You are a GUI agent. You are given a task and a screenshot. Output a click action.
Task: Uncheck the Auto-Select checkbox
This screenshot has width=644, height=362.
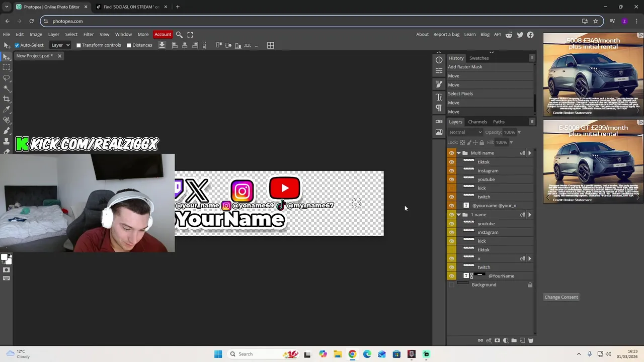point(17,45)
